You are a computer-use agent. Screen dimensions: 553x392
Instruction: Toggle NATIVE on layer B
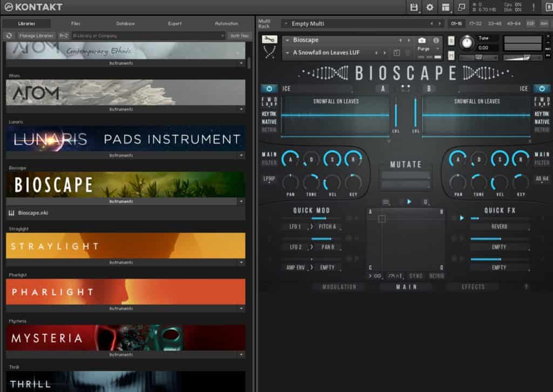(542, 122)
